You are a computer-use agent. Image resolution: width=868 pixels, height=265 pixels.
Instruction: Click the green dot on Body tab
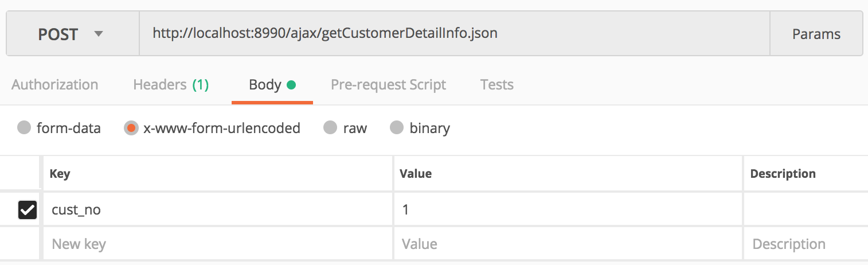pyautogui.click(x=291, y=85)
